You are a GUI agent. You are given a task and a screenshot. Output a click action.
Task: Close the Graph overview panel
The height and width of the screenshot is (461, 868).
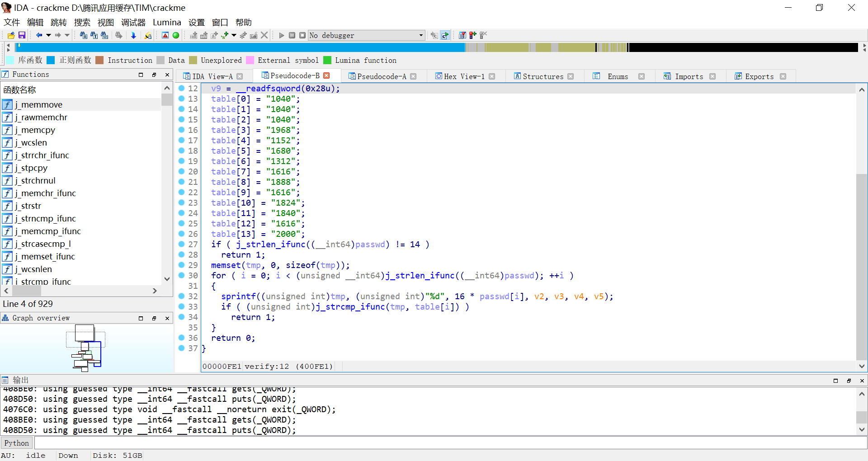click(167, 318)
